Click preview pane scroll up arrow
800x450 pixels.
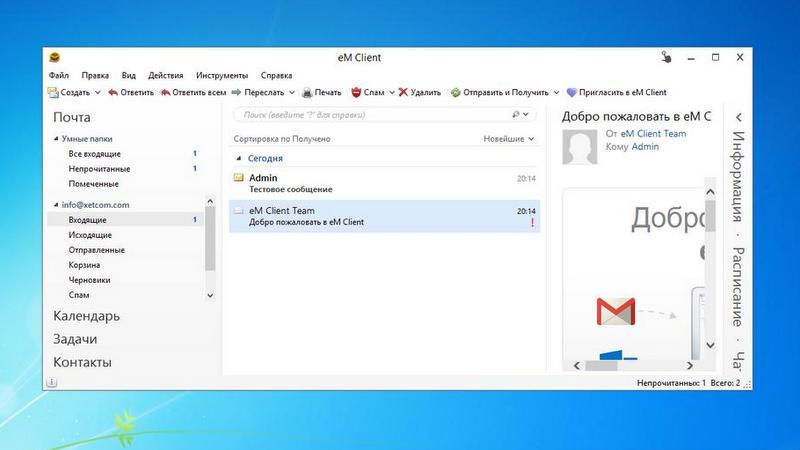[x=710, y=192]
